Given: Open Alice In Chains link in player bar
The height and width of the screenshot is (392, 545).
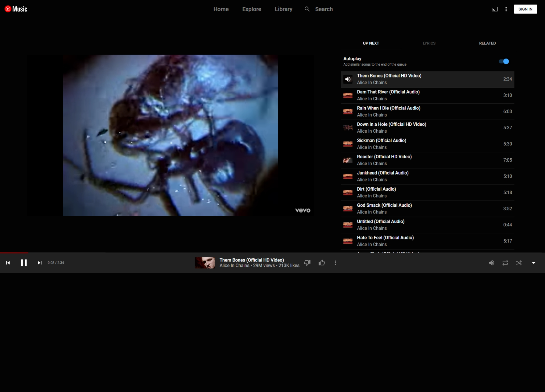Looking at the screenshot, I should [x=234, y=266].
